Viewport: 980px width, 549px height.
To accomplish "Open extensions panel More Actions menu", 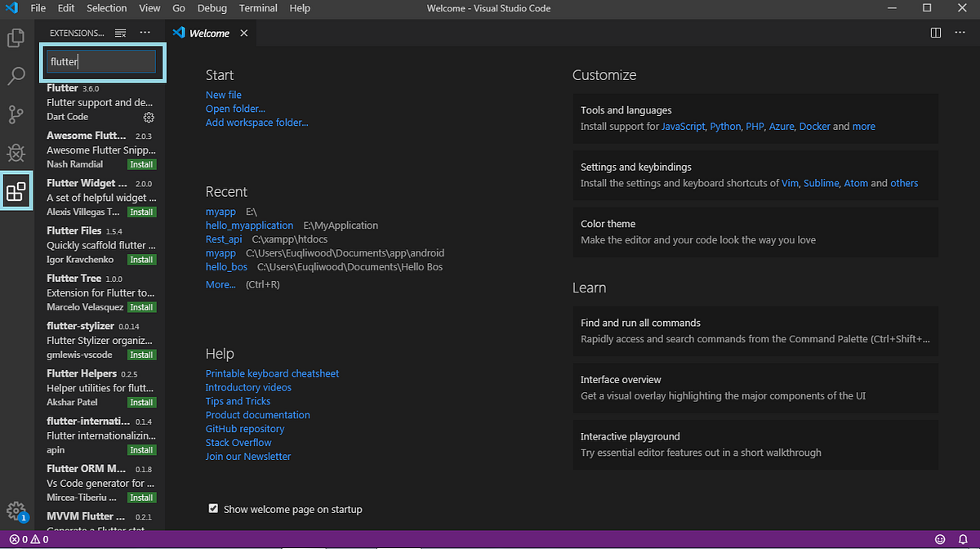I will pyautogui.click(x=145, y=33).
